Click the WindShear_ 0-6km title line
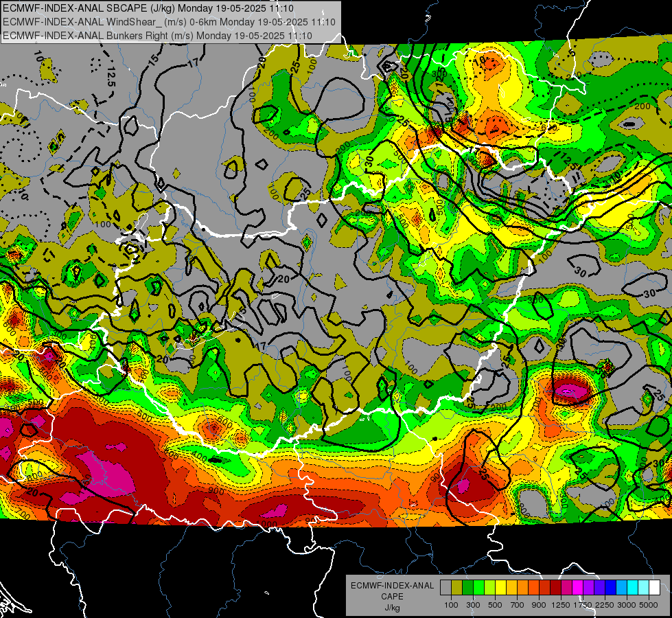Screen dimensions: 672x618 pos(169,22)
